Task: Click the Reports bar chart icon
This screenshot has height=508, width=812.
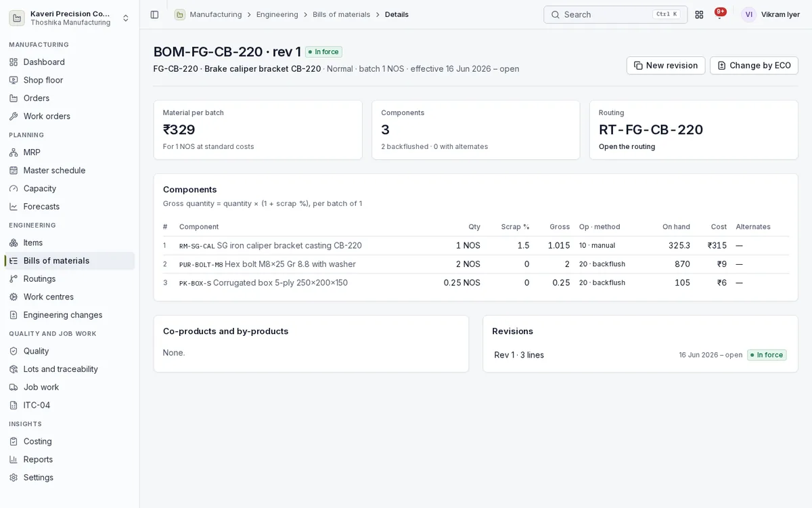Action: tap(14, 459)
